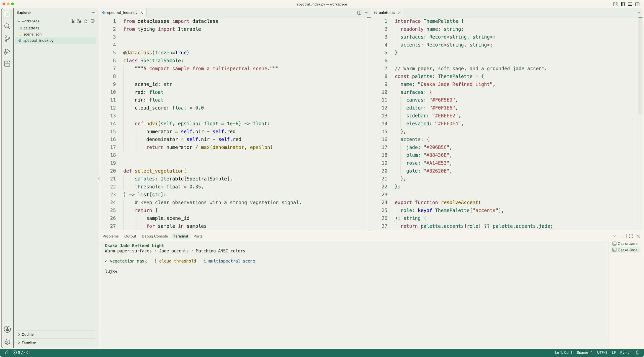The image size is (644, 357).
Task: Click New Folder icon in workspace header
Action: click(79, 21)
